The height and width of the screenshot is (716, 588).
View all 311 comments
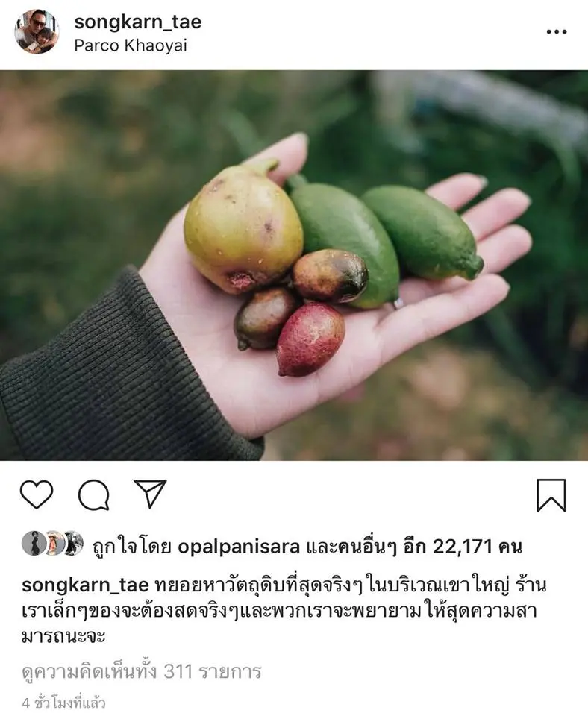[142, 672]
